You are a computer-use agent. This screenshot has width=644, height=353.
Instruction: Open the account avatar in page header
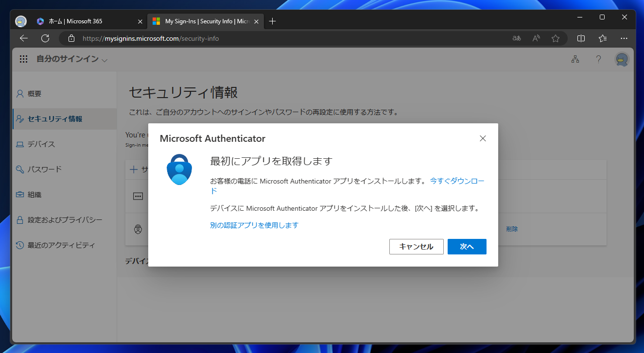pos(622,59)
